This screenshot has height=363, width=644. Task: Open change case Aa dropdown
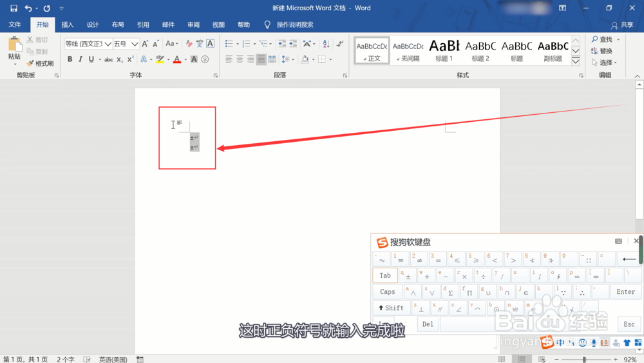point(172,44)
